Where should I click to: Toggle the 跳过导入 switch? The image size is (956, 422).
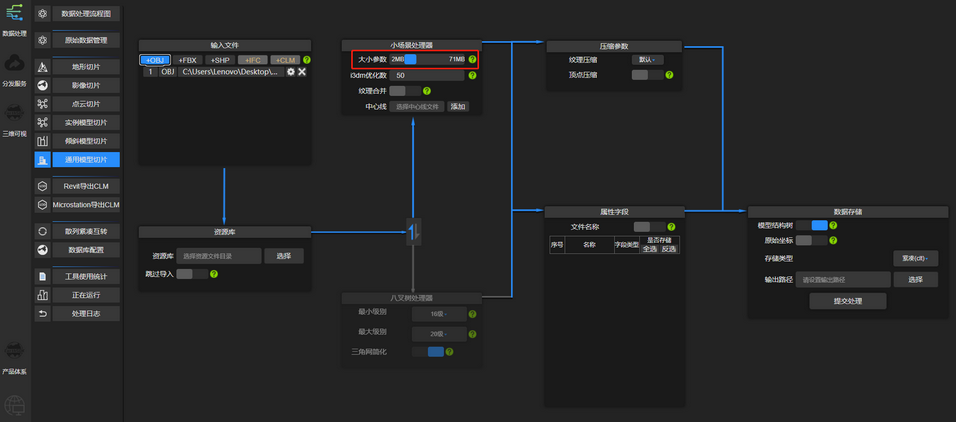193,274
